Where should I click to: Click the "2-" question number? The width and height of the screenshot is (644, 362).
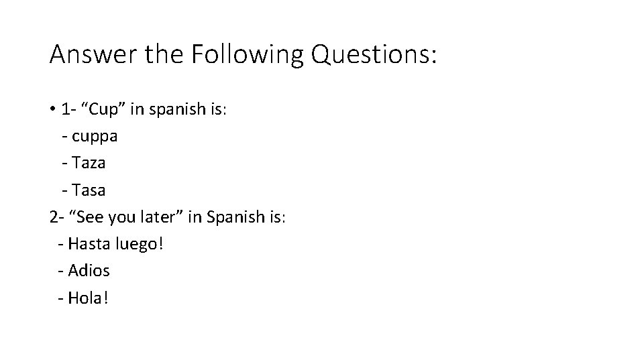tap(57, 217)
